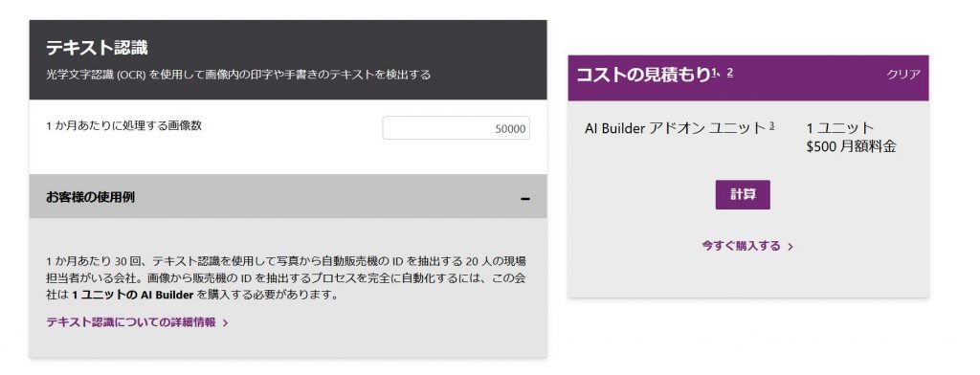
Task: Click the テキスト認識 heading
Action: point(97,48)
